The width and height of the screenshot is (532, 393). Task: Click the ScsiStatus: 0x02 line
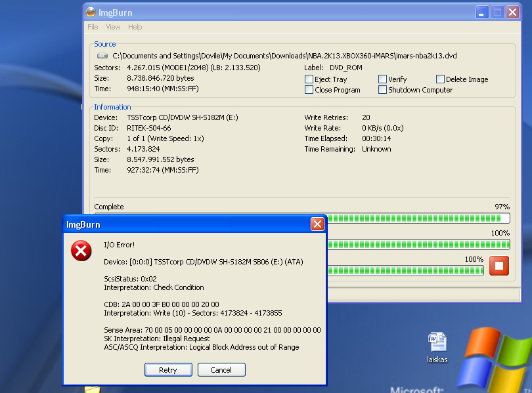(130, 279)
